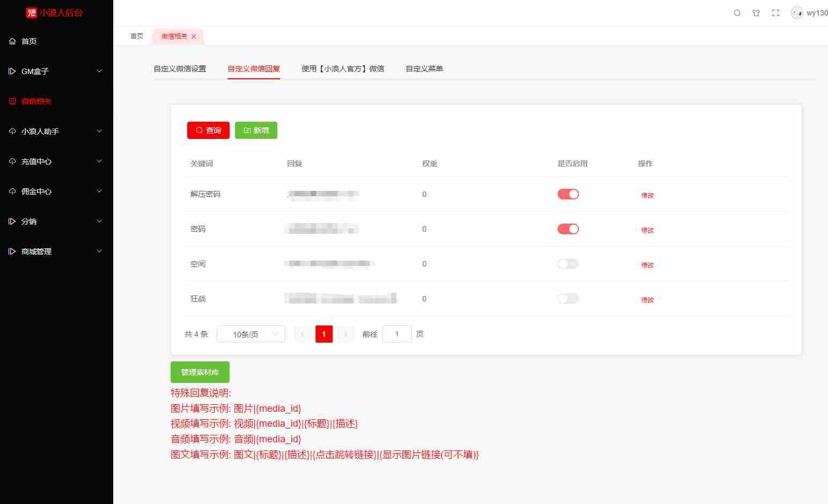Click the fullscreen icon in top bar
Screen dimensions: 828x504
coord(775,12)
